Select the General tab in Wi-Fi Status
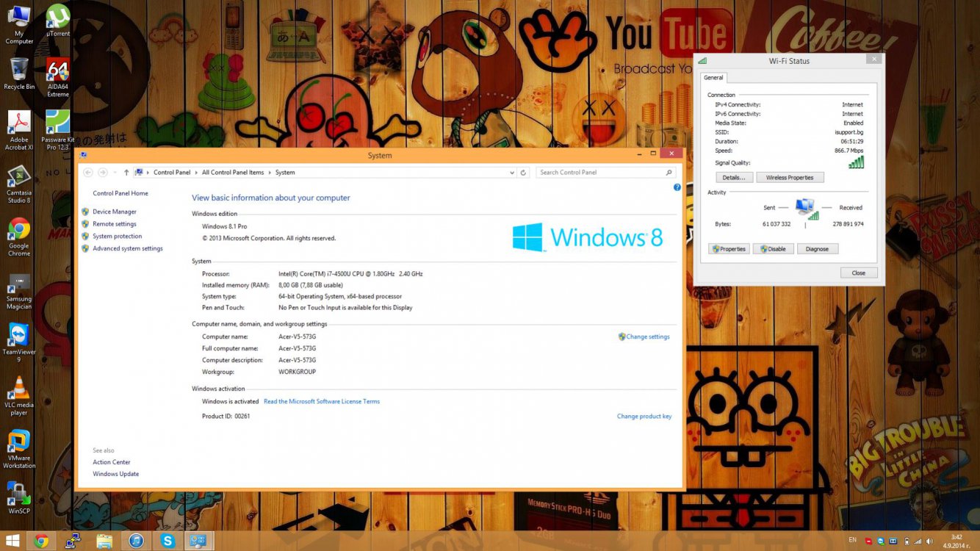This screenshot has width=980, height=551. pos(713,78)
